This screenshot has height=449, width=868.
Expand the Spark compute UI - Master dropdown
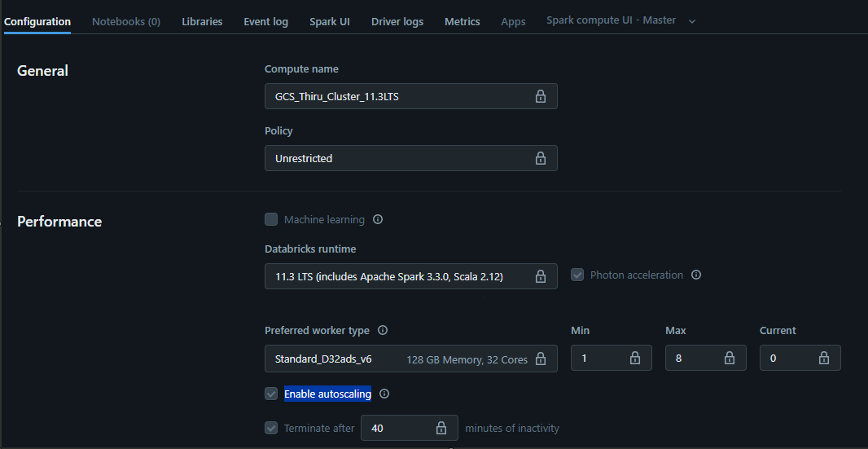point(620,20)
